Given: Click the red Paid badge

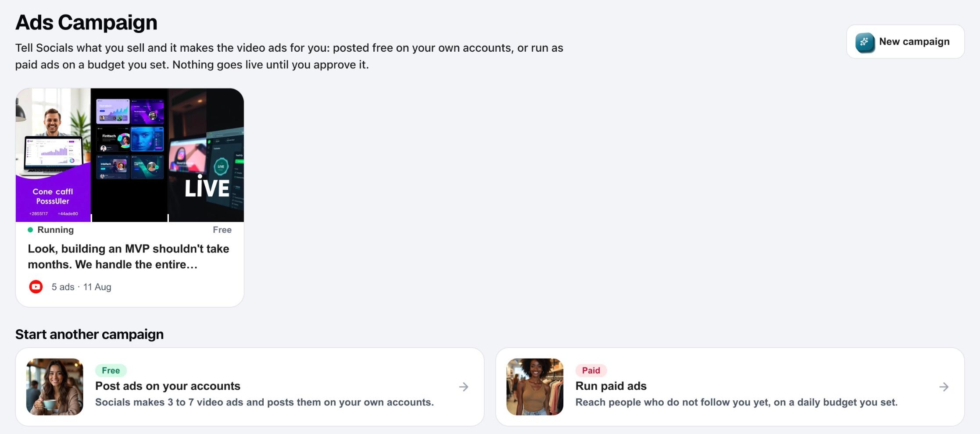Looking at the screenshot, I should 591,370.
